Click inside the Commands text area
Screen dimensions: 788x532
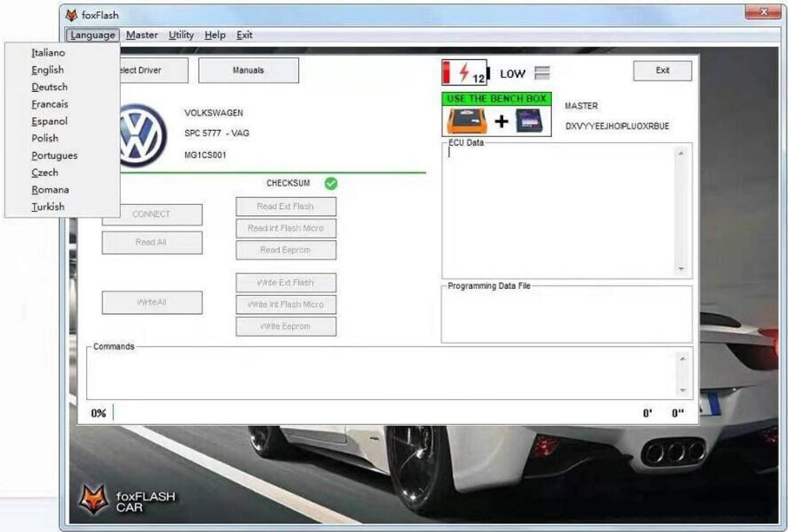point(382,374)
